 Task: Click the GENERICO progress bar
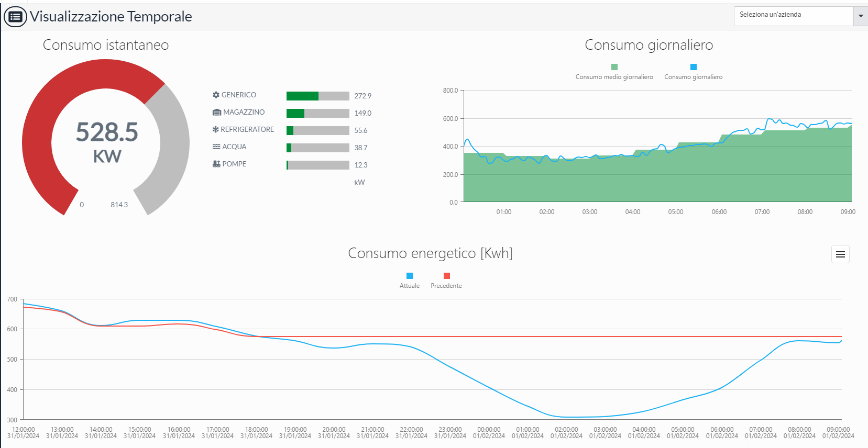coord(318,96)
